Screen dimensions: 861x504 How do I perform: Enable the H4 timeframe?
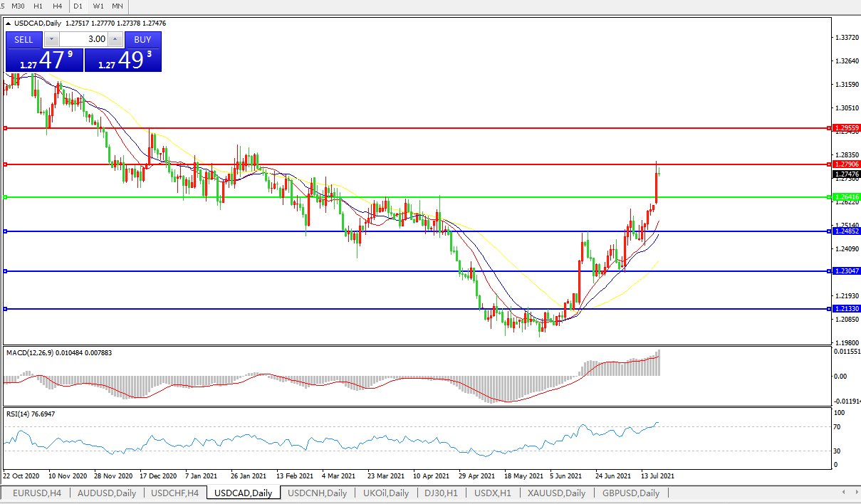tap(58, 6)
